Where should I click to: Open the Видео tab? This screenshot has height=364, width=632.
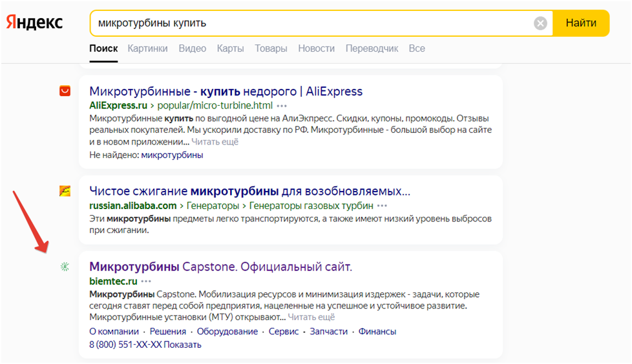click(192, 48)
